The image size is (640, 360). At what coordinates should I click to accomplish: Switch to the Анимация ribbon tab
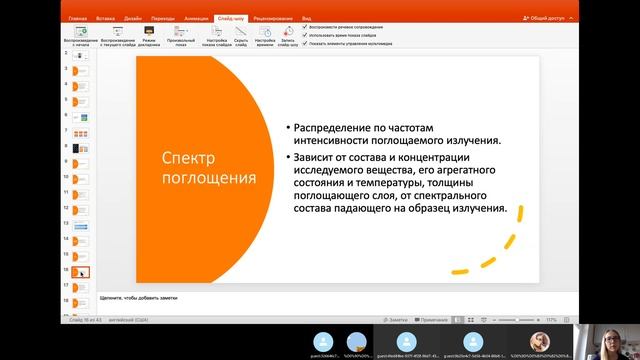196,18
